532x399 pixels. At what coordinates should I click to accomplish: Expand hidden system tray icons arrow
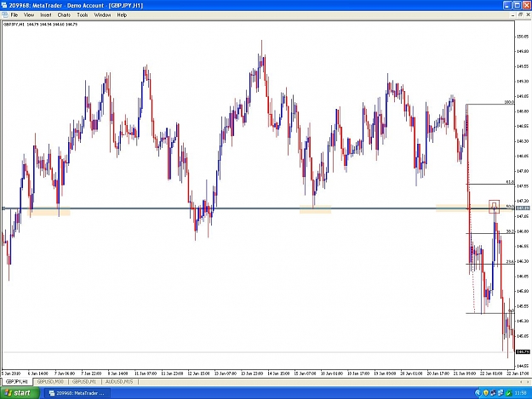pyautogui.click(x=478, y=393)
